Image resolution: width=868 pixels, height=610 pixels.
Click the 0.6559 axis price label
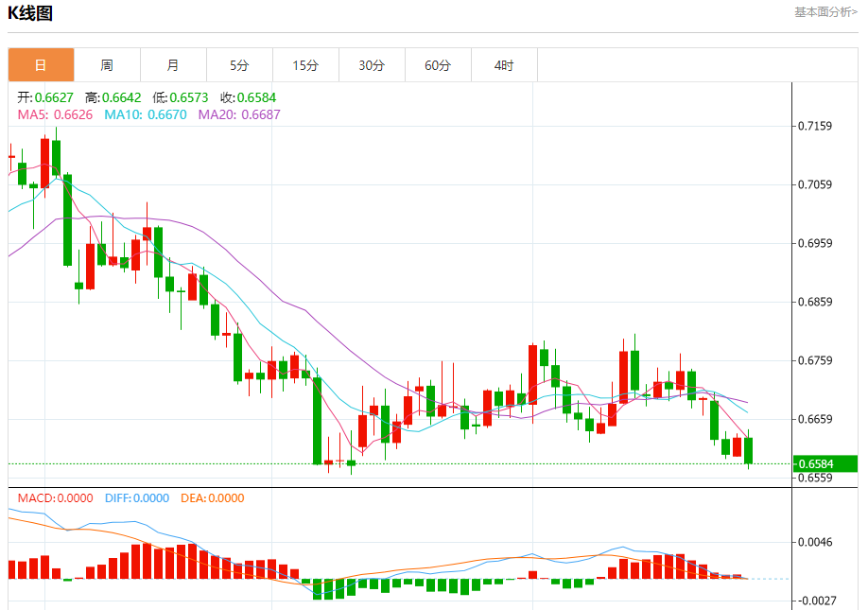click(815, 479)
